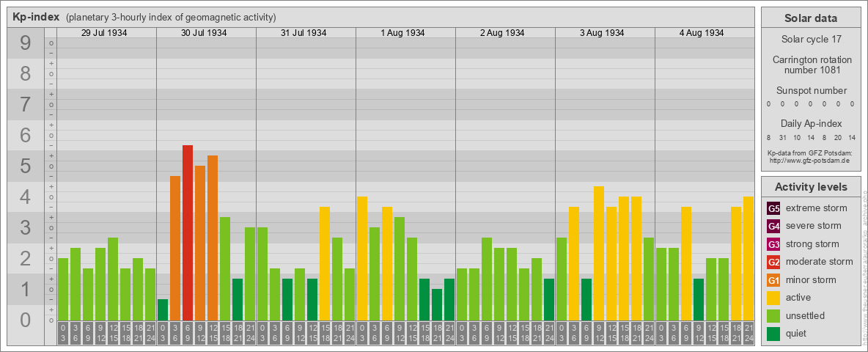Click the 'unsettled' legend label
The image size is (868, 352).
[x=805, y=316]
